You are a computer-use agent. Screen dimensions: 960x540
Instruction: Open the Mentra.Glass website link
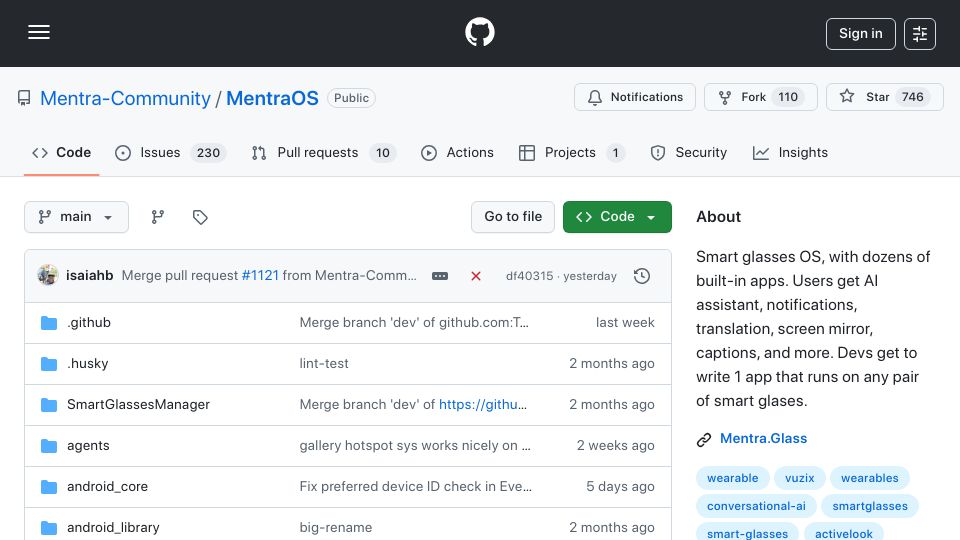(x=763, y=438)
